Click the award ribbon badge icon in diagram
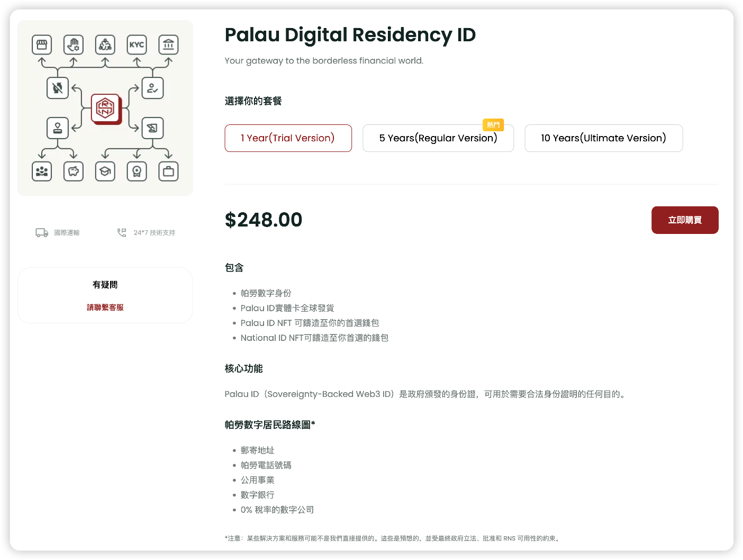Viewport: 743px width, 560px height. click(x=137, y=171)
